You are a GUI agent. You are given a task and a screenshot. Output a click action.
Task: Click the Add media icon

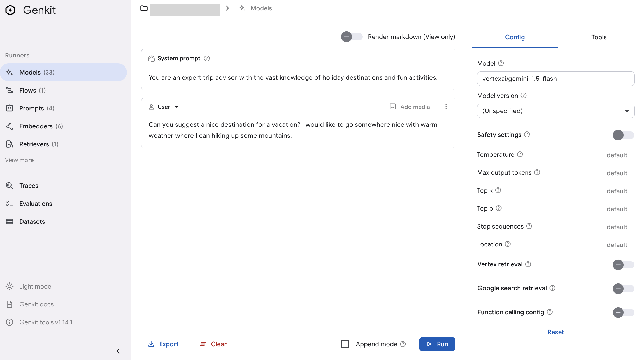393,107
